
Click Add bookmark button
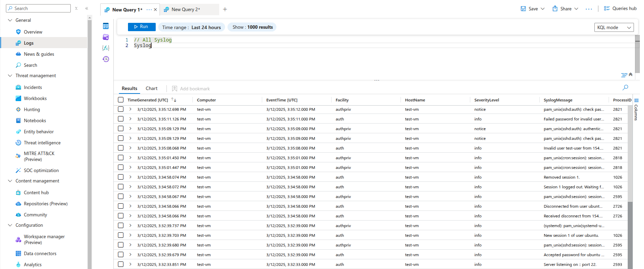point(191,89)
